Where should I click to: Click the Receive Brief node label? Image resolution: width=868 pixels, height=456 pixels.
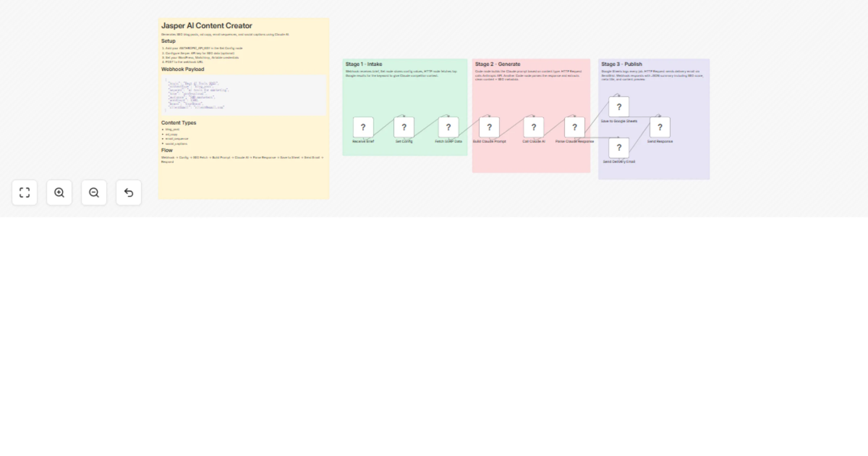363,142
